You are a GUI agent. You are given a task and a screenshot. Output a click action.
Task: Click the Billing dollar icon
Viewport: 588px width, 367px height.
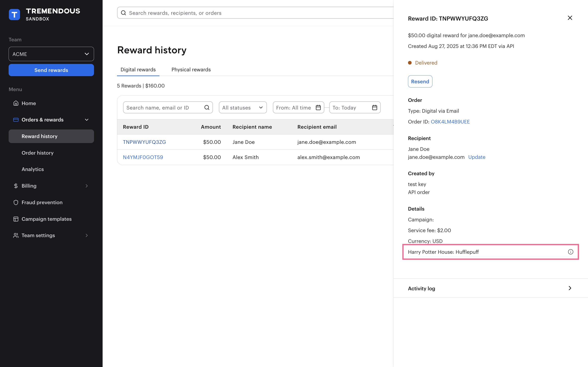[16, 186]
